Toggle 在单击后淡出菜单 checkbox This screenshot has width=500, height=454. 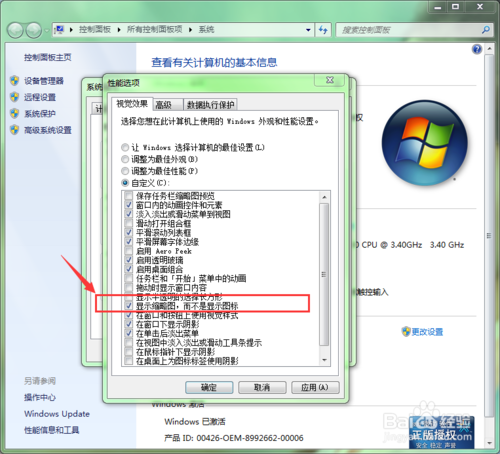pos(129,333)
